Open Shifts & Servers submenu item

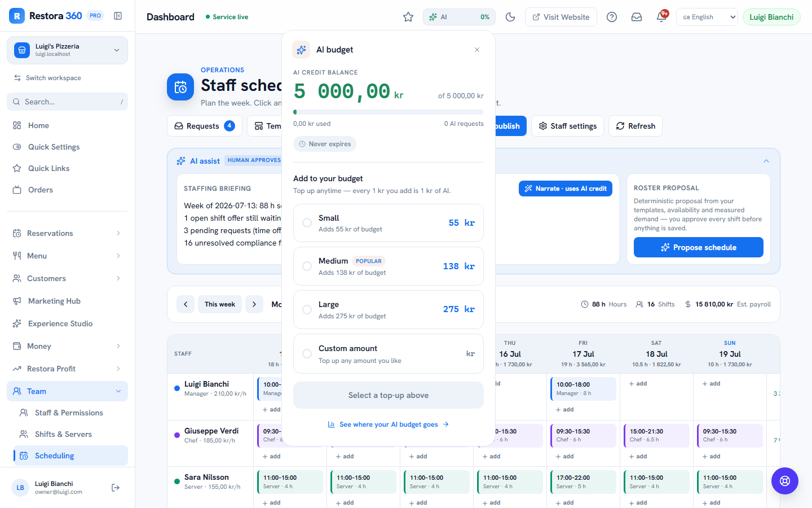pos(70,434)
